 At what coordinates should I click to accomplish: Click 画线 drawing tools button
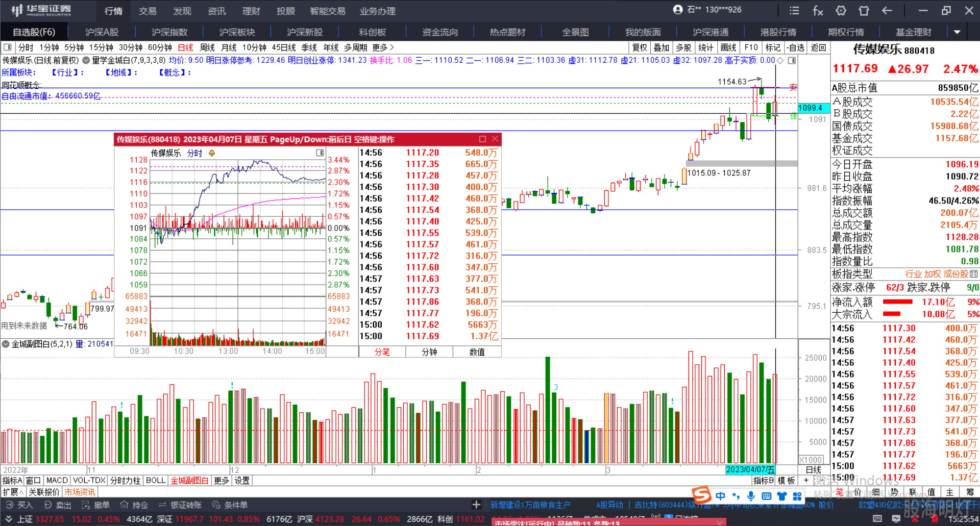(728, 47)
